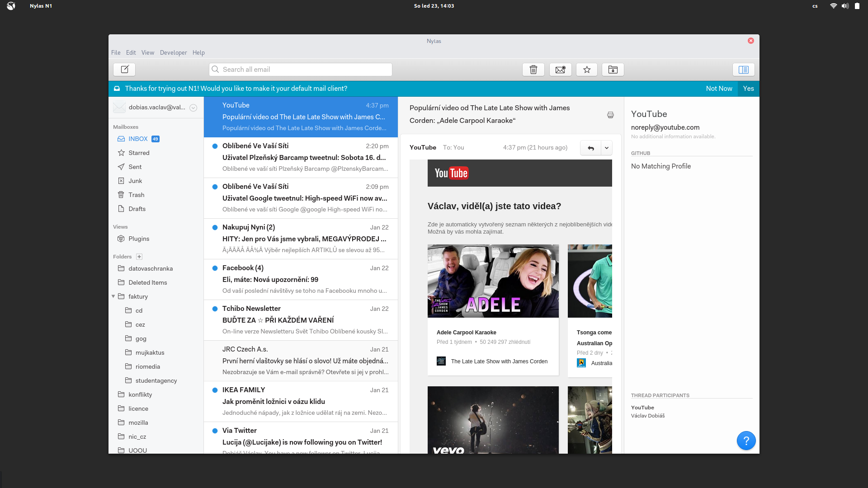Open reply options dropdown arrow
The image size is (868, 488).
[x=607, y=148]
